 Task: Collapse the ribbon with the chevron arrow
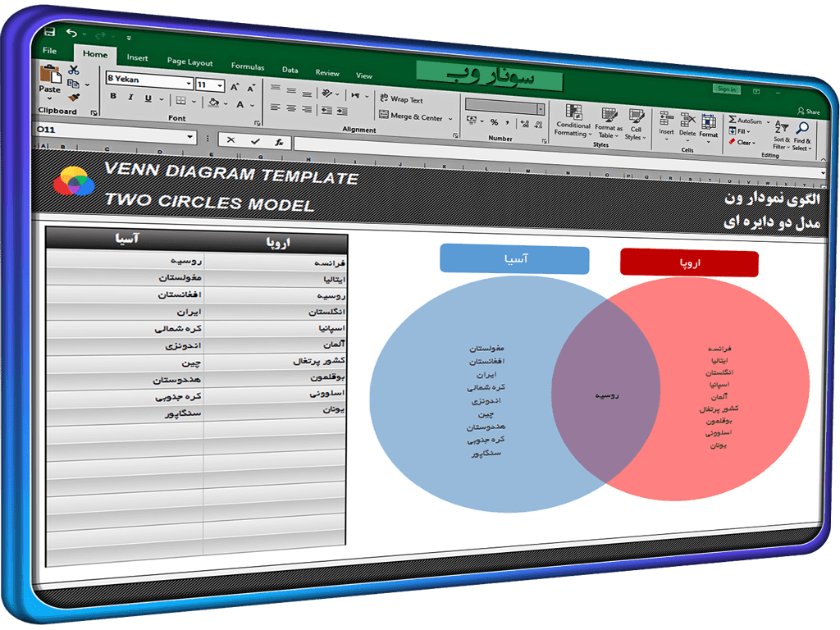(x=823, y=159)
